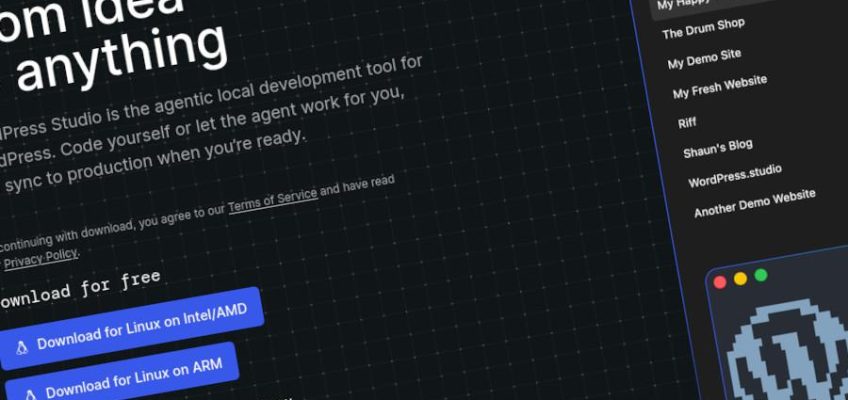Open the Terms of Service link
Viewport: 848px width, 400px height.
coord(273,200)
